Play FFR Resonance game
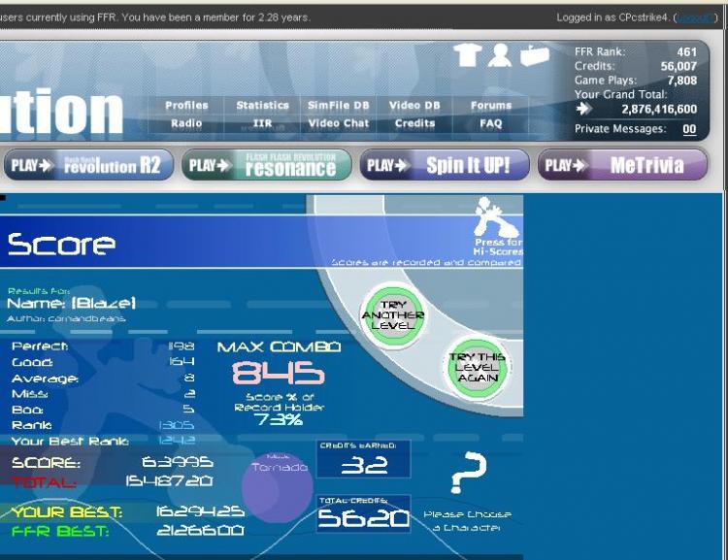This screenshot has width=728, height=560. pos(267,165)
